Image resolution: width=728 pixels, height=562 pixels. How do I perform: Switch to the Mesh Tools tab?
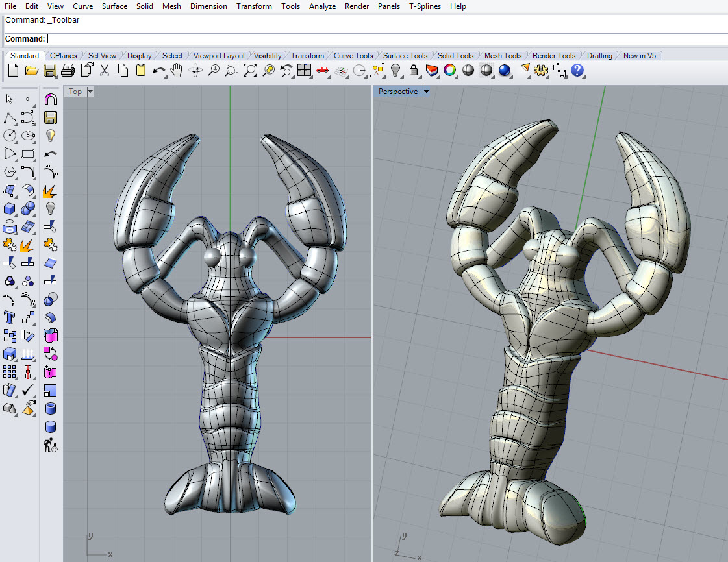503,56
